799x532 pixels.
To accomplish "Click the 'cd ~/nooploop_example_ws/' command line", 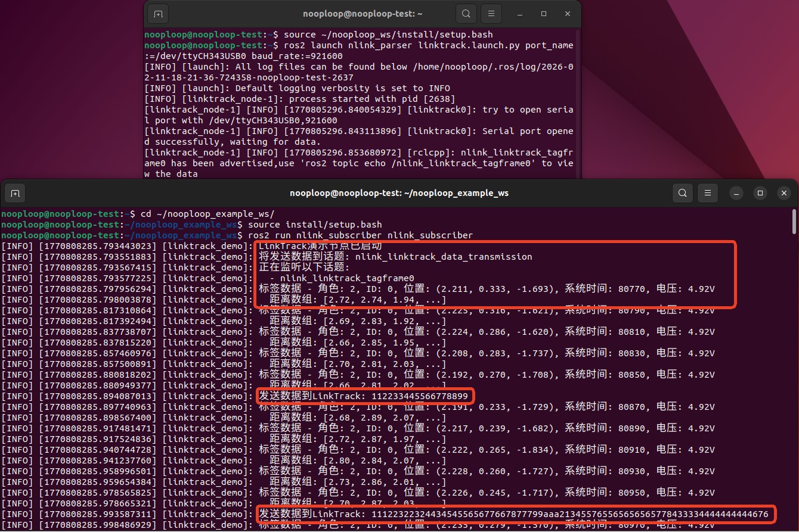I will 208,214.
